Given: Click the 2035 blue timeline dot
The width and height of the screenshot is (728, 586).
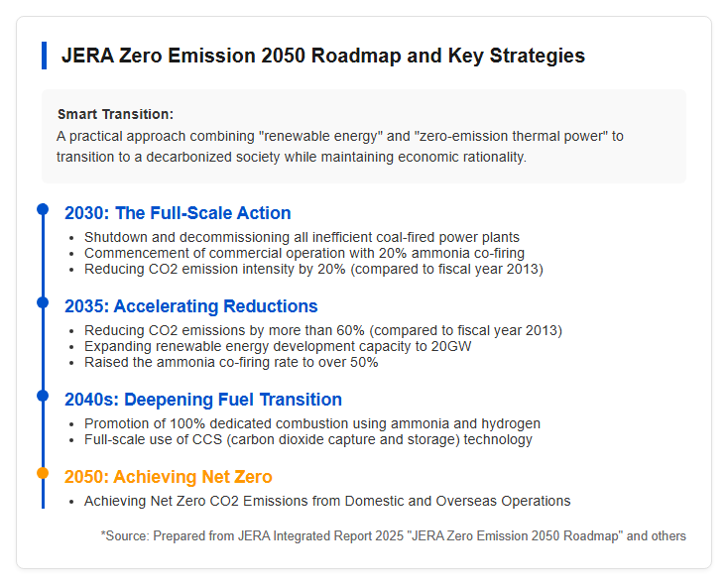Looking at the screenshot, I should (x=43, y=302).
